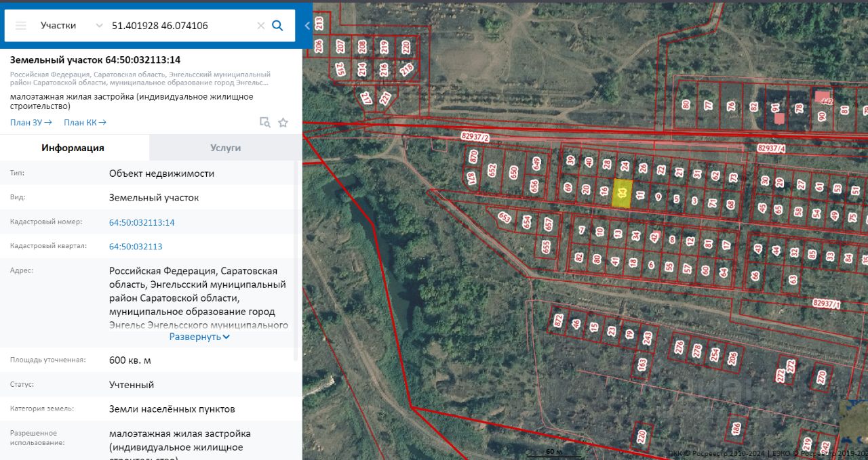This screenshot has height=460, width=868.
Task: Collapse the side panel with arrow
Action: (x=307, y=26)
